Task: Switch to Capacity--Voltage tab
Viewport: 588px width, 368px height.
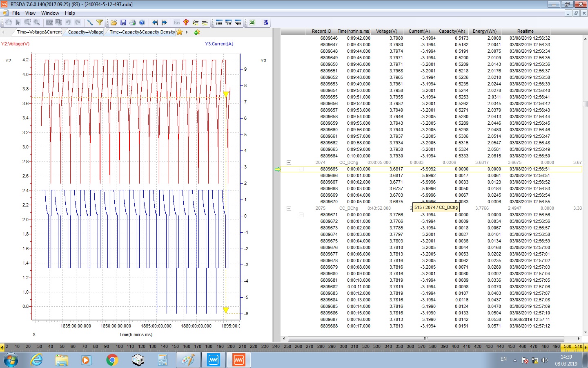Action: click(x=85, y=32)
